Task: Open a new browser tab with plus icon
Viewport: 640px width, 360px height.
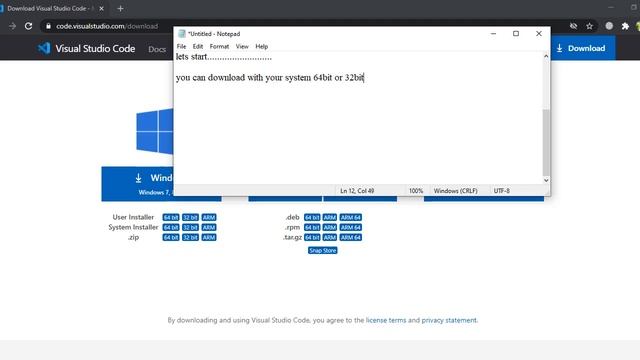Action: pyautogui.click(x=120, y=8)
